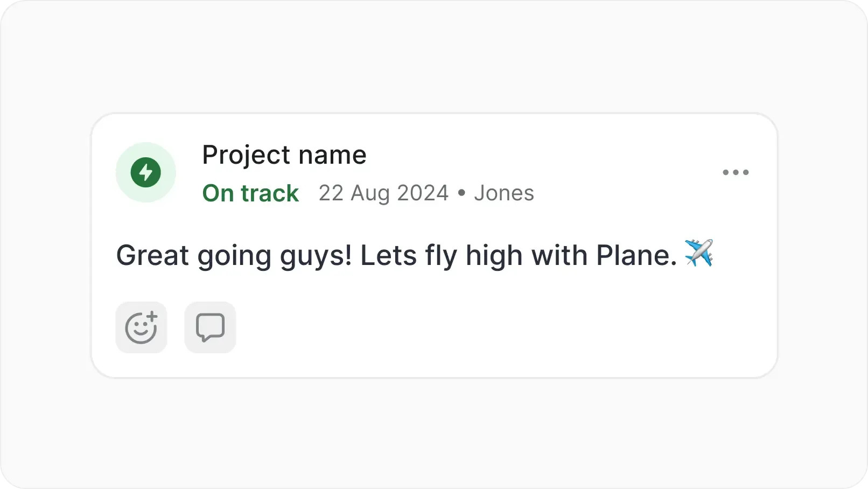Screen dimensions: 868x489
Task: Click the year 2024 in the date
Action: coord(422,193)
